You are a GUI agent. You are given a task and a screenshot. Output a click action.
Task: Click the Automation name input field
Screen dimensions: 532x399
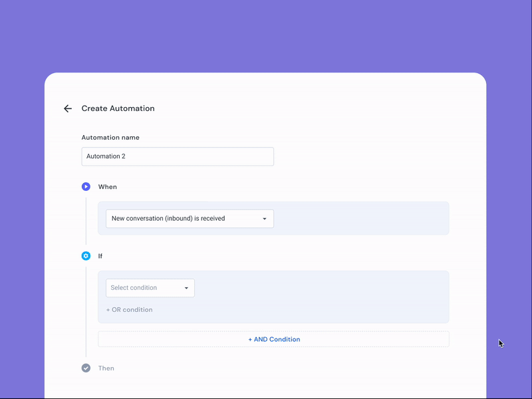point(178,156)
